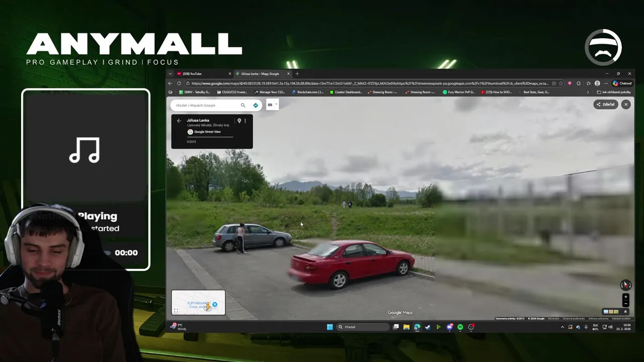644x362 pixels.
Task: Click the 5/2012 capture date text
Action: coord(191,142)
